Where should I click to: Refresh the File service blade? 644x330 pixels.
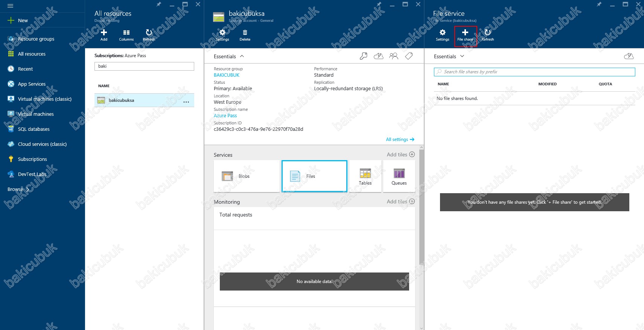pyautogui.click(x=488, y=35)
